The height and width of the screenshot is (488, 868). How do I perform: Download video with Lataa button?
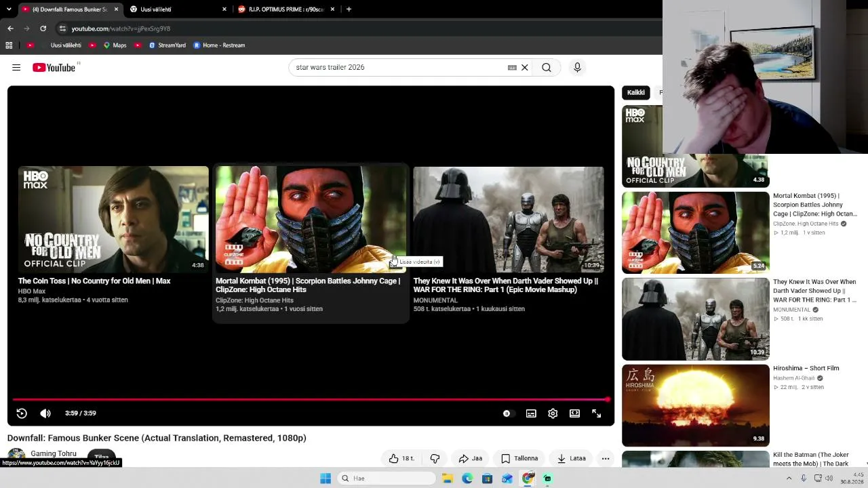point(571,458)
